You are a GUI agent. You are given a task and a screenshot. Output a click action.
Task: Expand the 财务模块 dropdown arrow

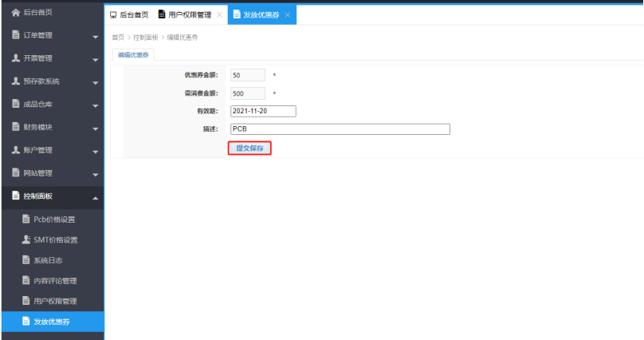(95, 128)
